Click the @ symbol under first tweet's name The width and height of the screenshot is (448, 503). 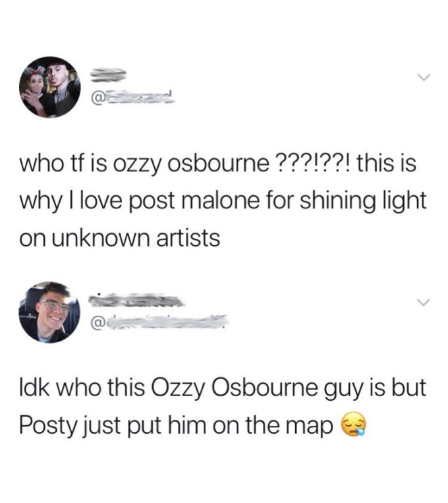coord(97,97)
